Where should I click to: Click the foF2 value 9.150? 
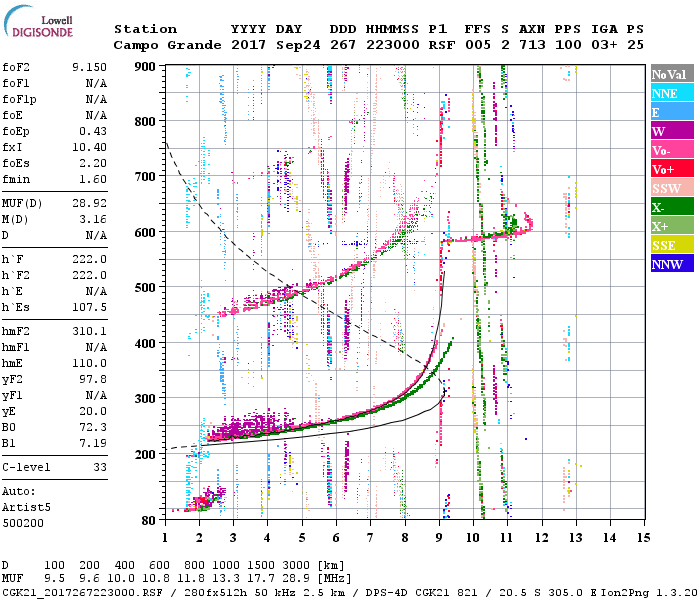(x=89, y=67)
